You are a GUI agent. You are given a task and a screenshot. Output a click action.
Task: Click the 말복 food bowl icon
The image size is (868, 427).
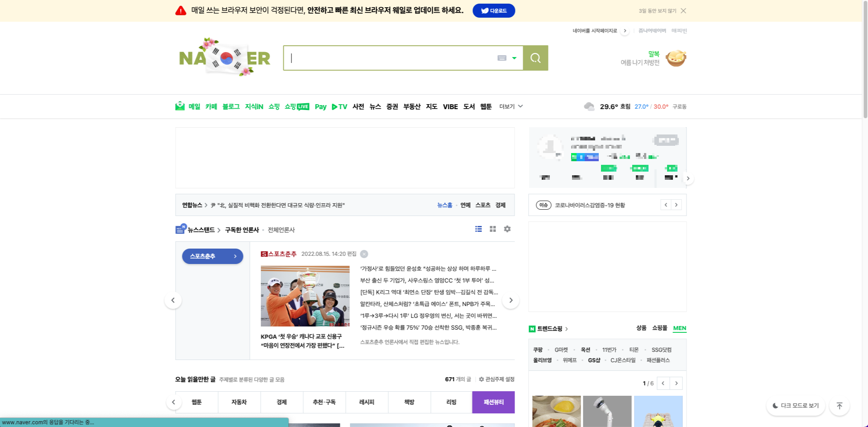(676, 58)
